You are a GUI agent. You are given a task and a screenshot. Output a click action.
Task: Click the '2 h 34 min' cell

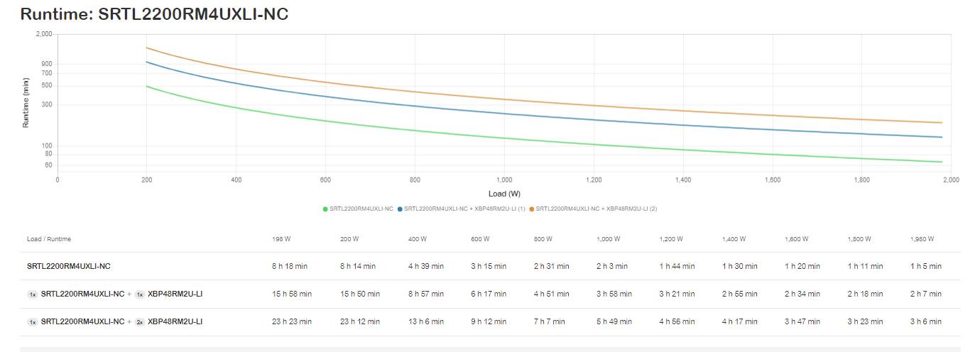802,294
